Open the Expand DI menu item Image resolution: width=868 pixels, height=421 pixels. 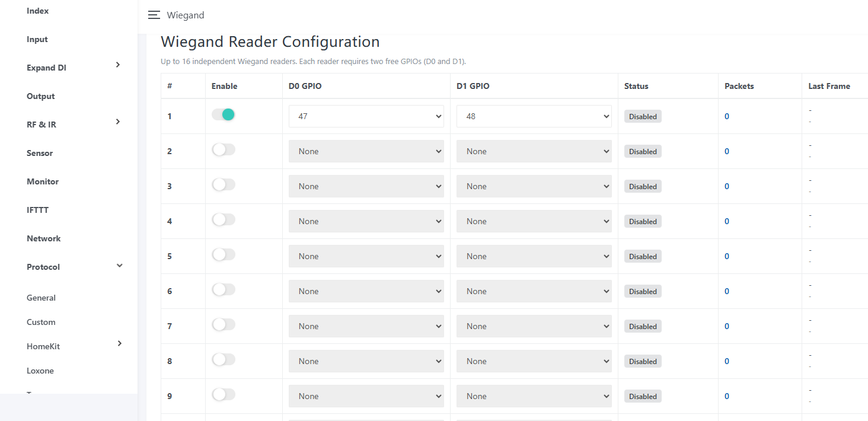[46, 68]
